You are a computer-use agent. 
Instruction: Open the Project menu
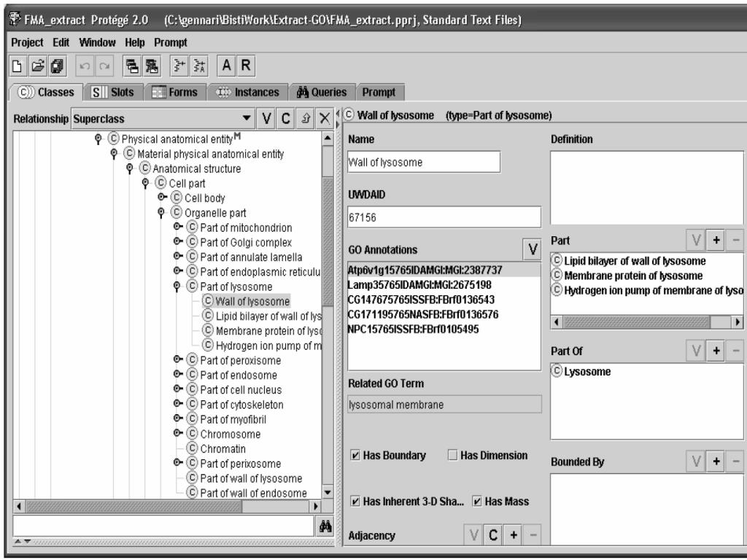[27, 42]
